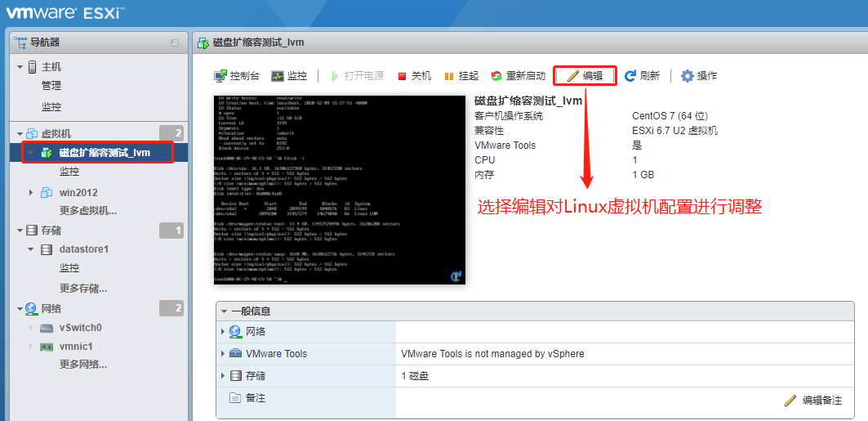Click the 虚拟机 count badge showing 2
The height and width of the screenshot is (421, 868).
click(x=171, y=133)
